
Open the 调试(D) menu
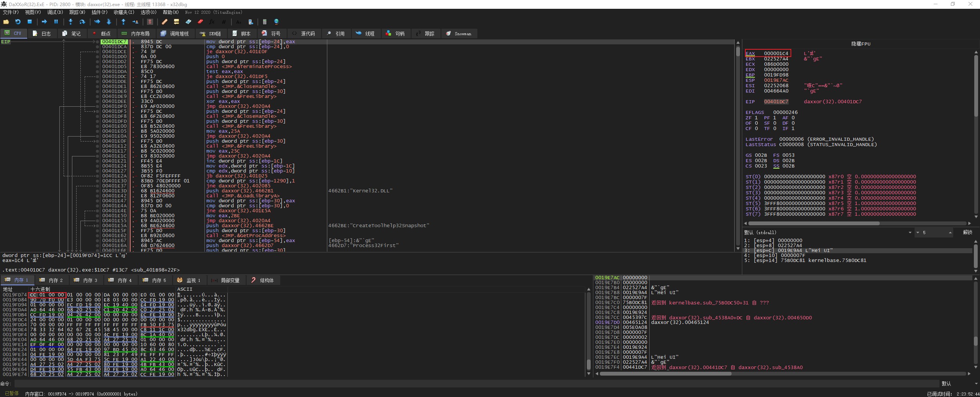point(55,12)
